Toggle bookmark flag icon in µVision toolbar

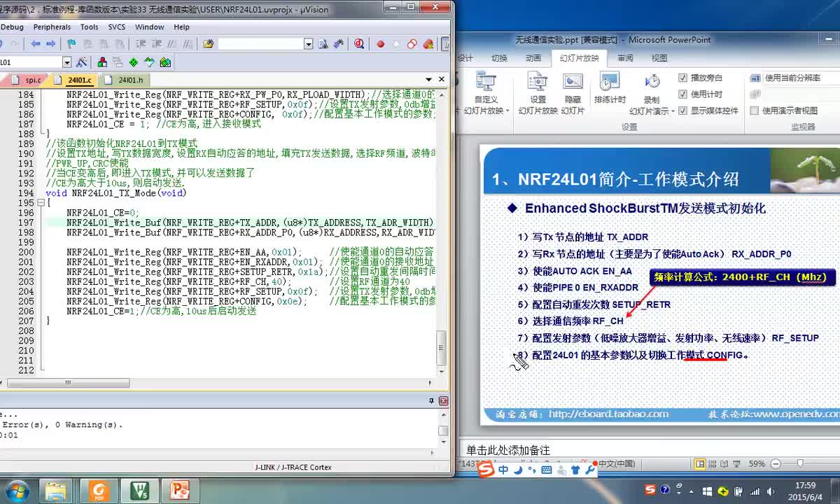click(x=71, y=43)
